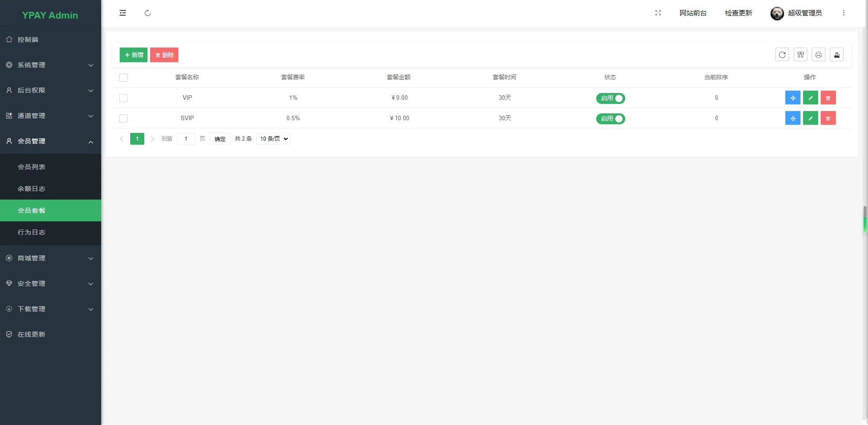The width and height of the screenshot is (868, 425).
Task: Check the select-all header checkbox
Action: (x=123, y=78)
